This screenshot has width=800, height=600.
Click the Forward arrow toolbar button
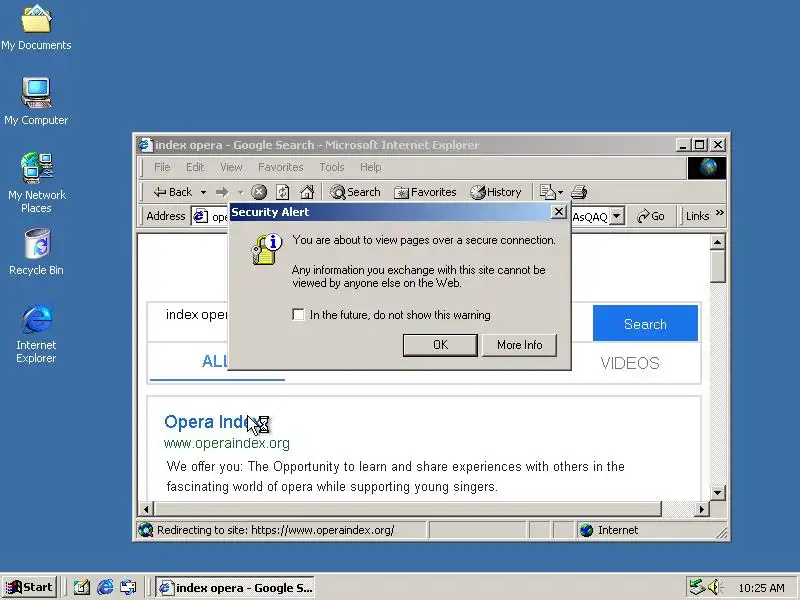click(221, 192)
